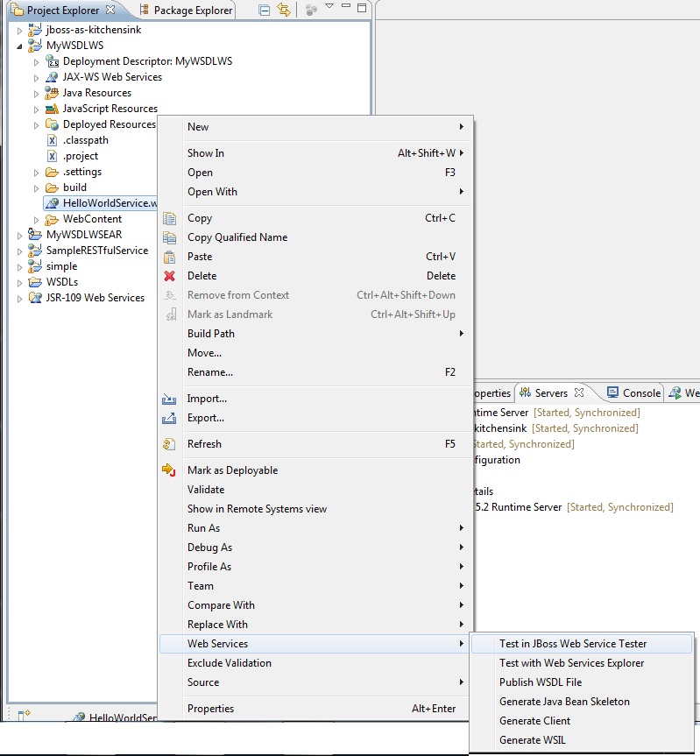Click the Copy icon in context menu

[169, 218]
